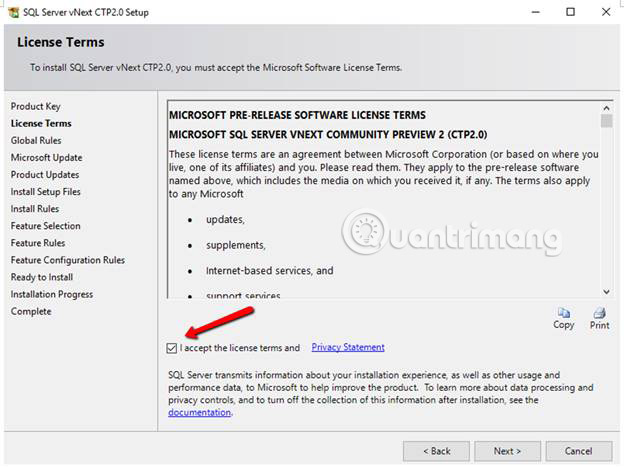Click the license text scrollbar thumb
This screenshot has height=467, width=624.
pos(606,121)
